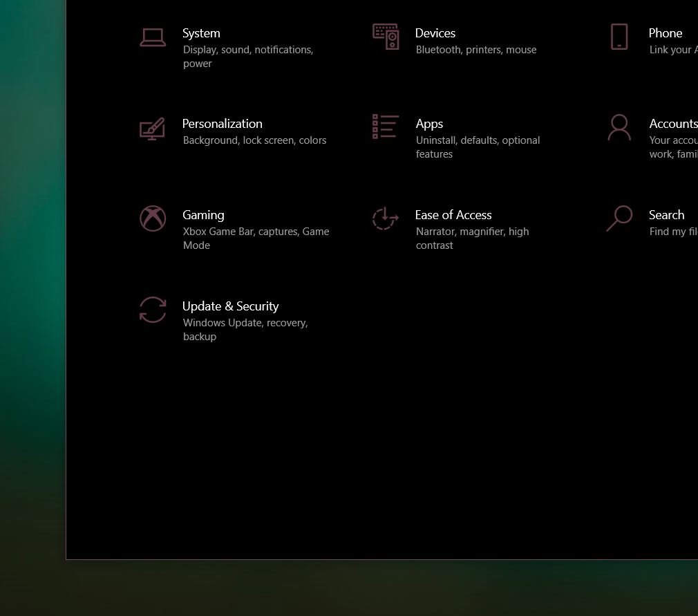Click 'Xbox Game Bar, captures, Game Mode' text

(256, 239)
